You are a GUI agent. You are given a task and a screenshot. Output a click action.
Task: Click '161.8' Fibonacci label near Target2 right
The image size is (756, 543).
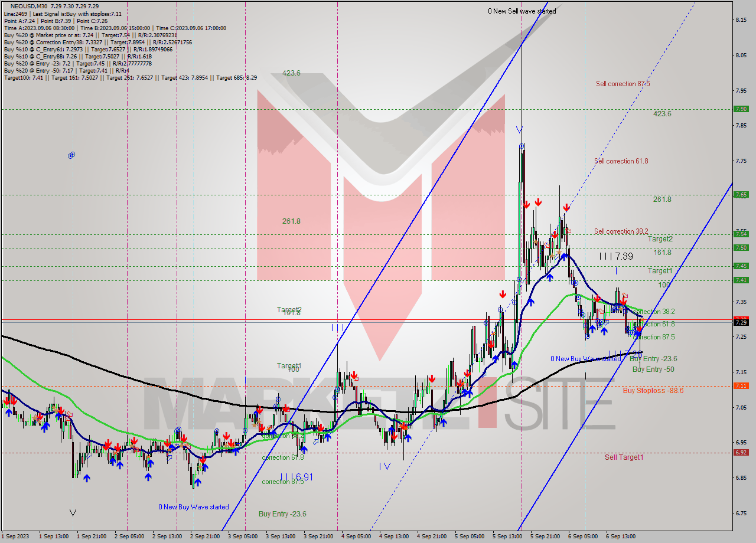[662, 253]
